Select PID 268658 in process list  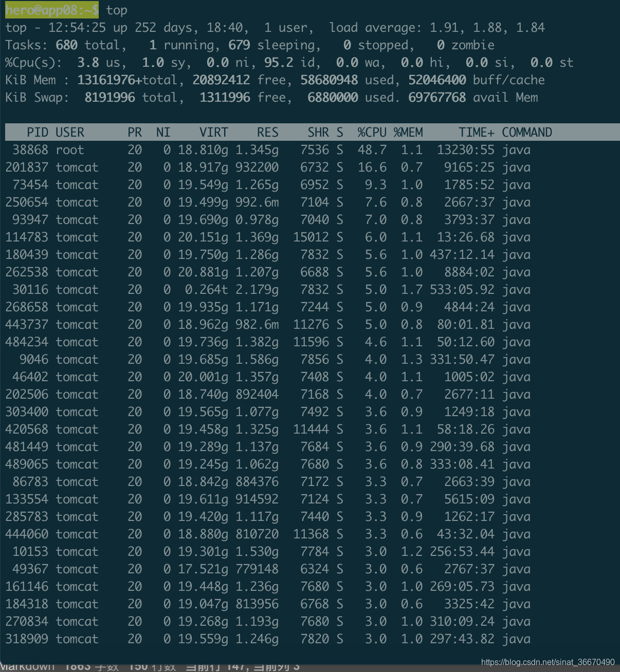(27, 307)
